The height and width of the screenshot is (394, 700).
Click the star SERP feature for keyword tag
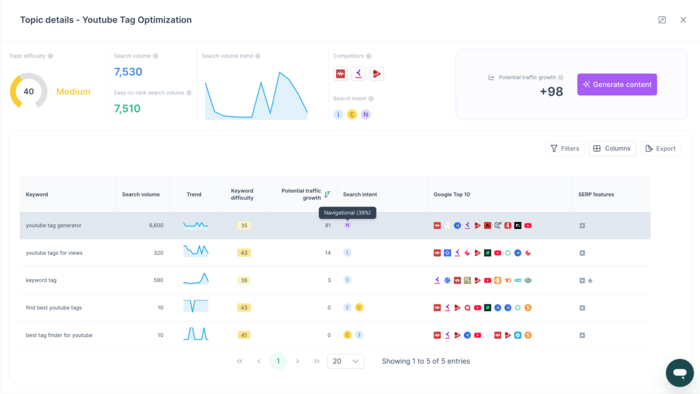coord(590,281)
